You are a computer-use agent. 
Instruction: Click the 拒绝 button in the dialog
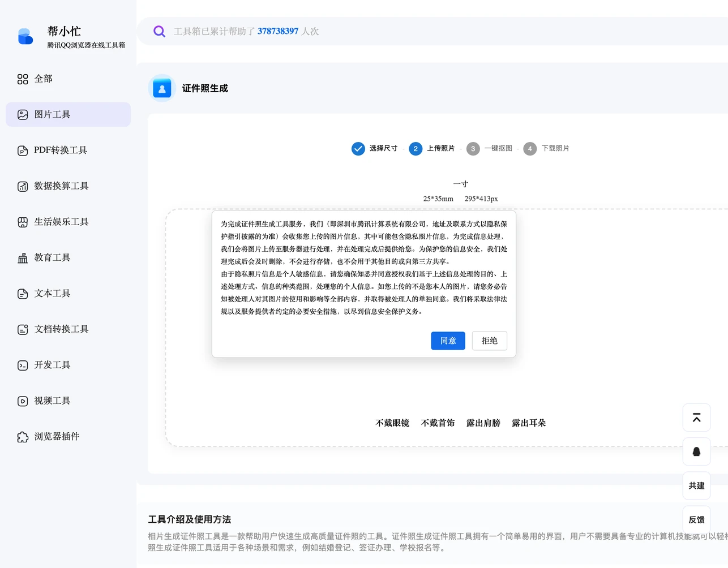click(x=490, y=341)
